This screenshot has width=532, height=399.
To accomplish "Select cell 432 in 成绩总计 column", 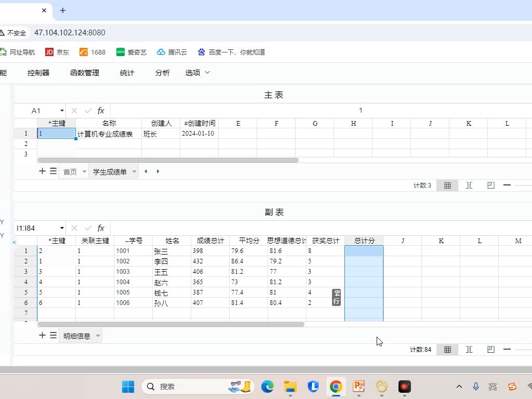I will click(x=210, y=261).
